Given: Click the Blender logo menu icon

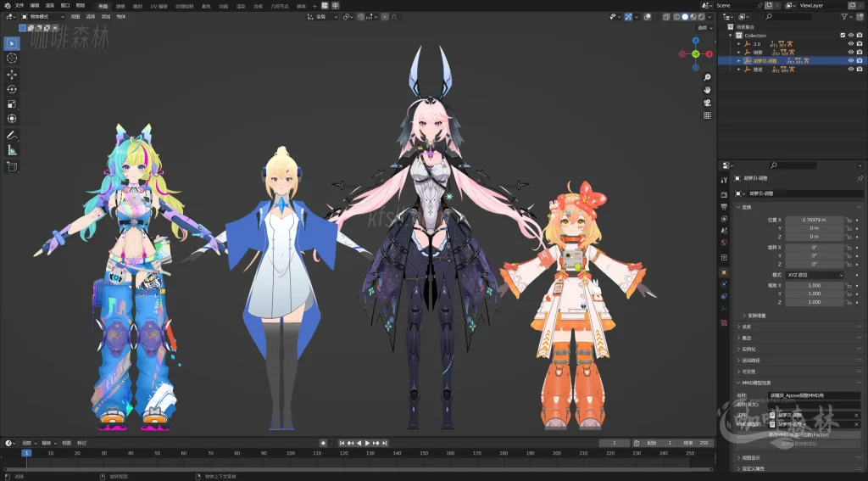Looking at the screenshot, I should coord(7,6).
